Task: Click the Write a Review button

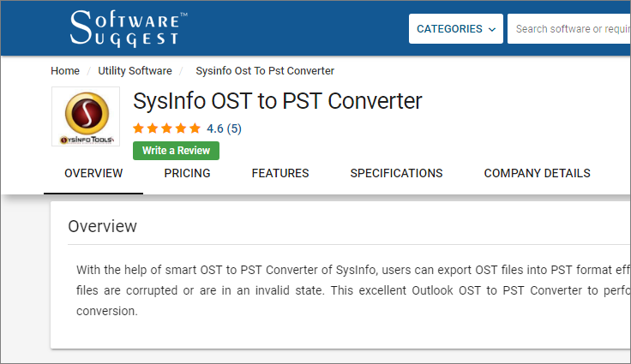Action: 177,151
